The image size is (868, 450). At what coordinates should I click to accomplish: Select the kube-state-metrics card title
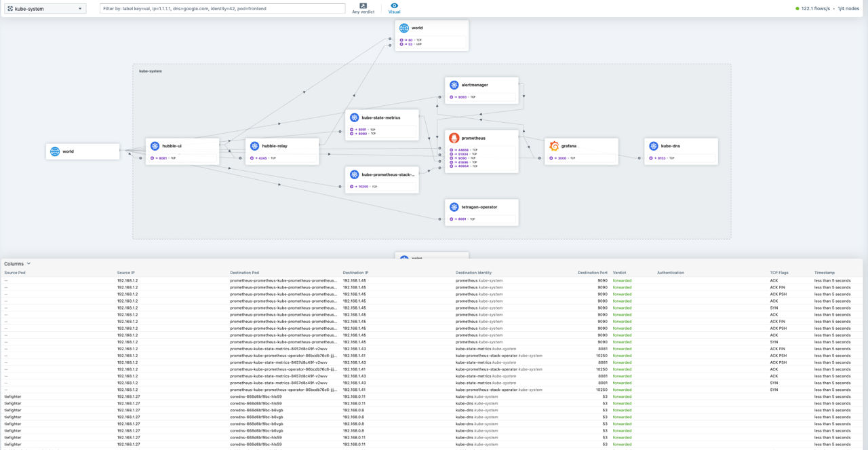click(381, 117)
